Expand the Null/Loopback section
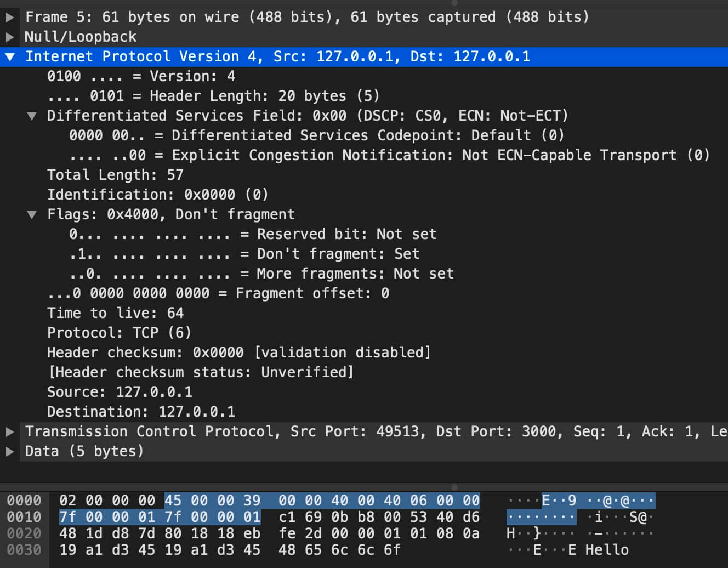Image resolution: width=728 pixels, height=568 pixels. point(10,37)
